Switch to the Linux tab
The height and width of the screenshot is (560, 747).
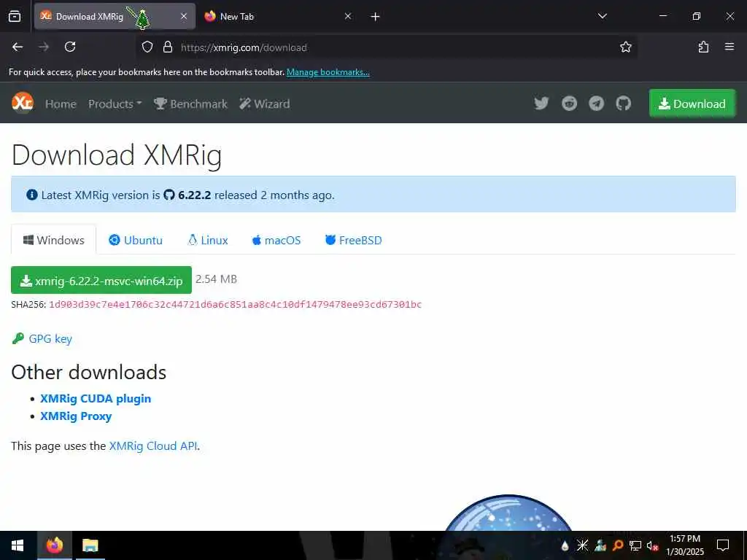[x=208, y=240]
